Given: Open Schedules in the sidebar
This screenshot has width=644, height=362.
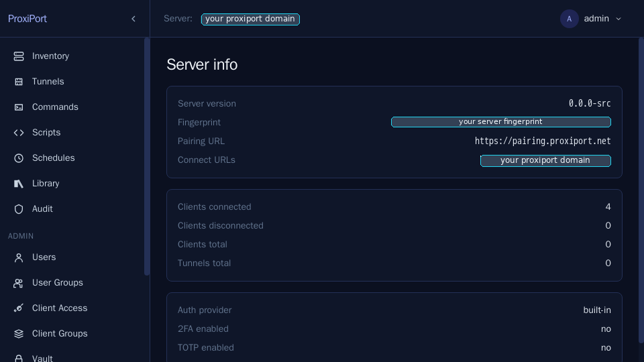Looking at the screenshot, I should pyautogui.click(x=54, y=158).
